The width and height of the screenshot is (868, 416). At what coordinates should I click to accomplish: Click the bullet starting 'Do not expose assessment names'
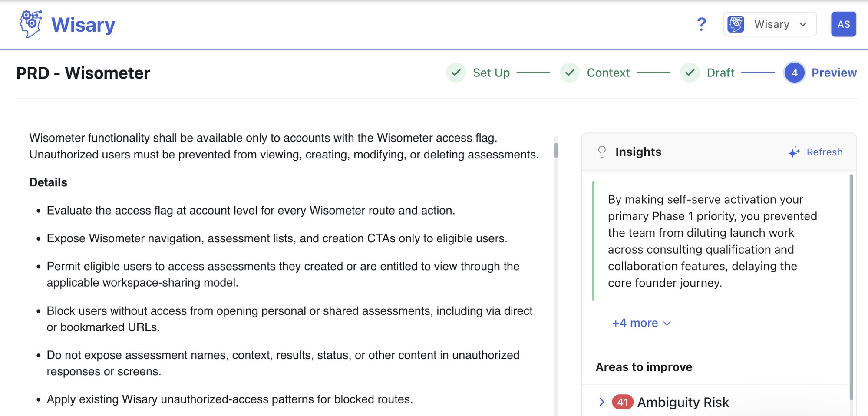point(283,363)
